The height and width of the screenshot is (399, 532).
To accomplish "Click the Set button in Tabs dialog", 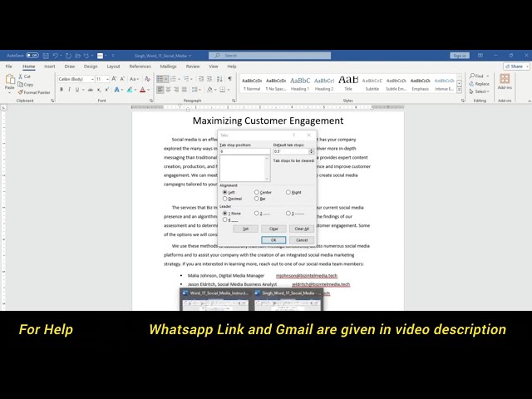I will pyautogui.click(x=246, y=229).
